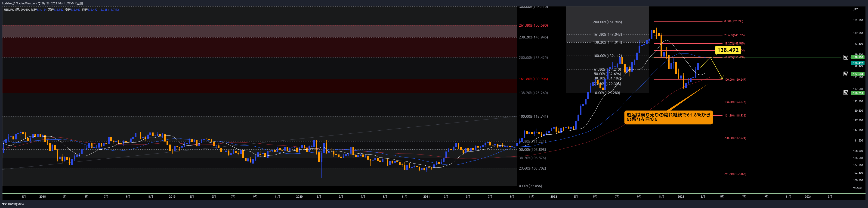This screenshot has width=868, height=208.
Task: Click the koshian publication header text
Action: (x=43, y=3)
